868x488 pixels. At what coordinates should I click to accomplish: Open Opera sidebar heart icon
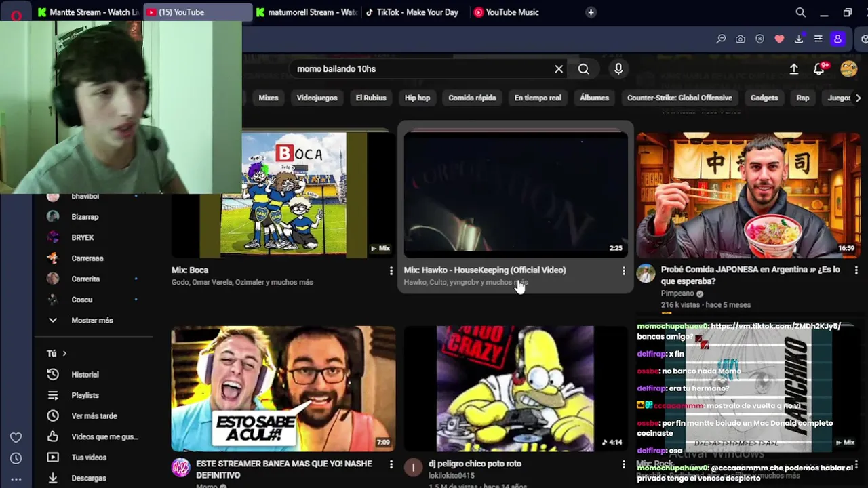[16, 438]
